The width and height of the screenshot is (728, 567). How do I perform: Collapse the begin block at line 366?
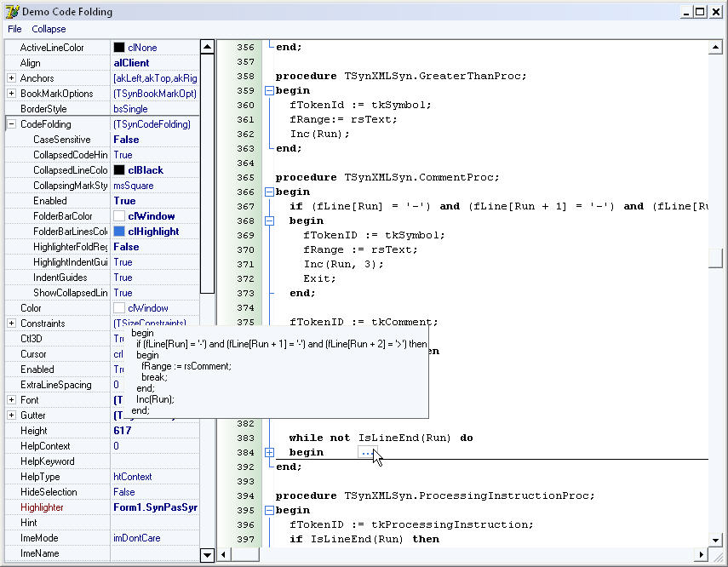(x=269, y=192)
